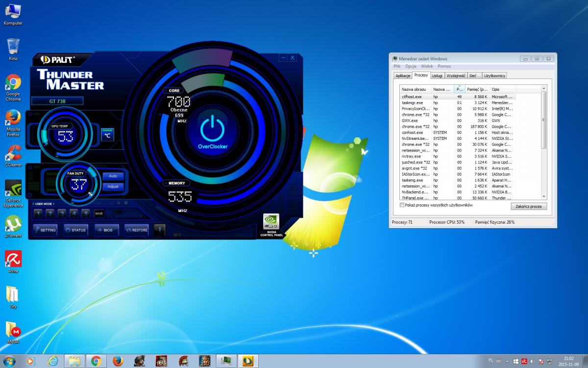Click the core clock 700 MHz readout

[x=178, y=102]
